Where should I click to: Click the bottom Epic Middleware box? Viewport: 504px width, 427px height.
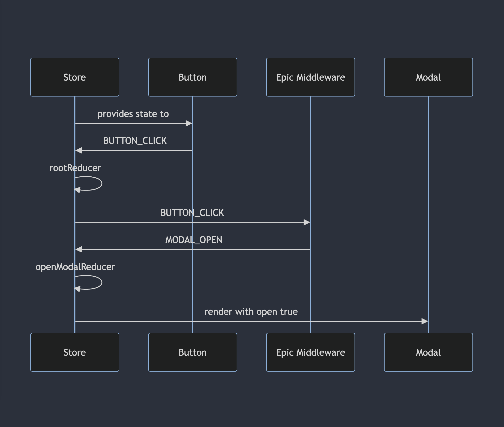click(x=310, y=352)
